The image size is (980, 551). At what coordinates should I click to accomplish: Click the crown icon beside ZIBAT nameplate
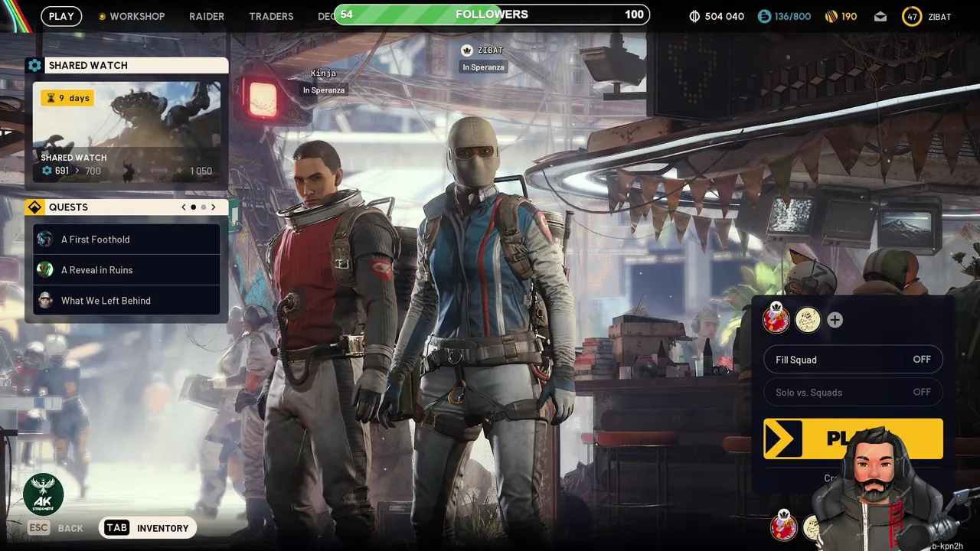[x=467, y=51]
